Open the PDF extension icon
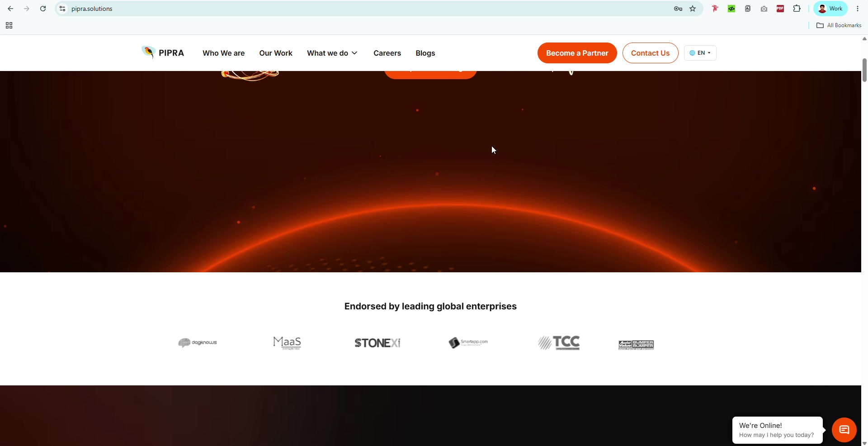This screenshot has height=446, width=868. click(x=780, y=9)
